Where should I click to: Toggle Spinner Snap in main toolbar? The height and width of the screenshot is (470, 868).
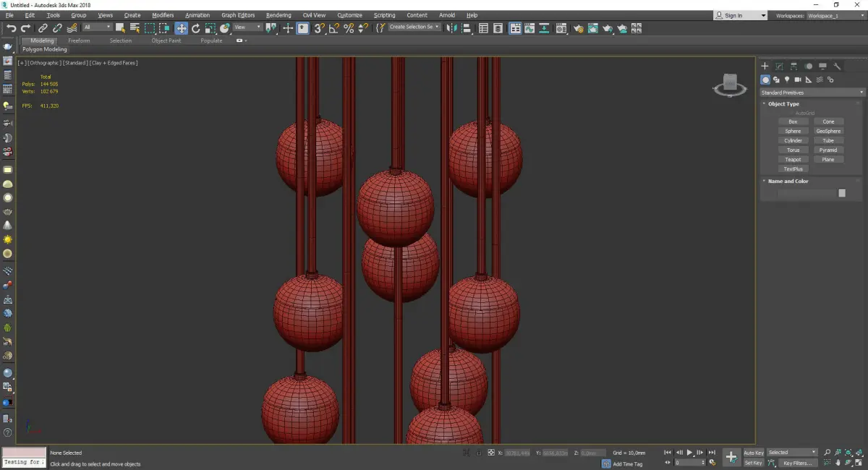364,28
